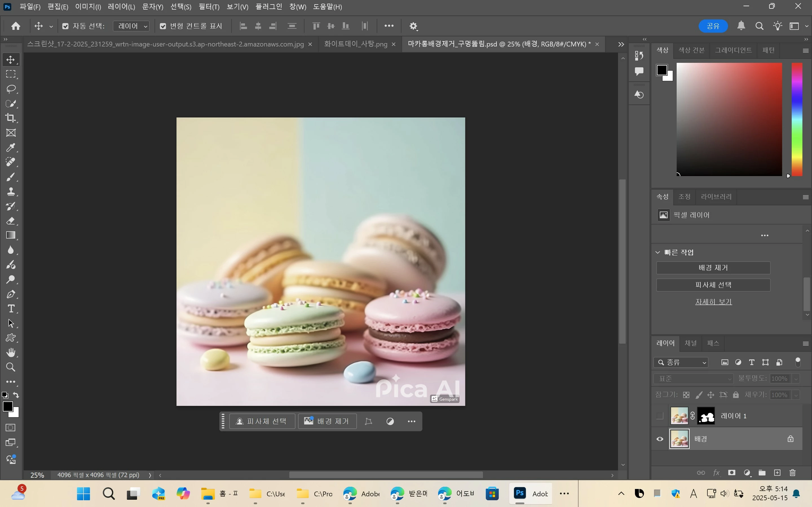Viewport: 812px width, 507px height.
Task: Open the 자세히 보기 link
Action: click(x=713, y=302)
